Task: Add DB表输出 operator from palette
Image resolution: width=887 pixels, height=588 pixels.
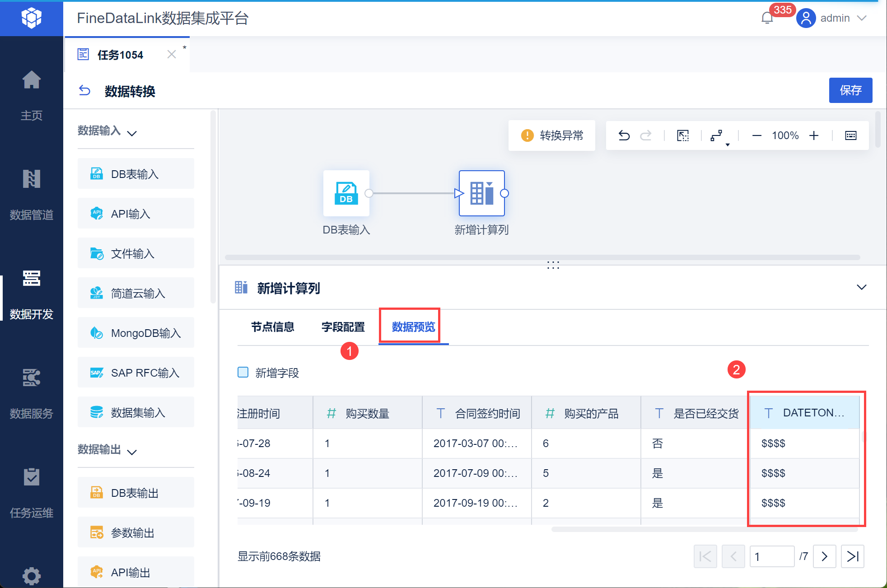Action: click(x=136, y=493)
